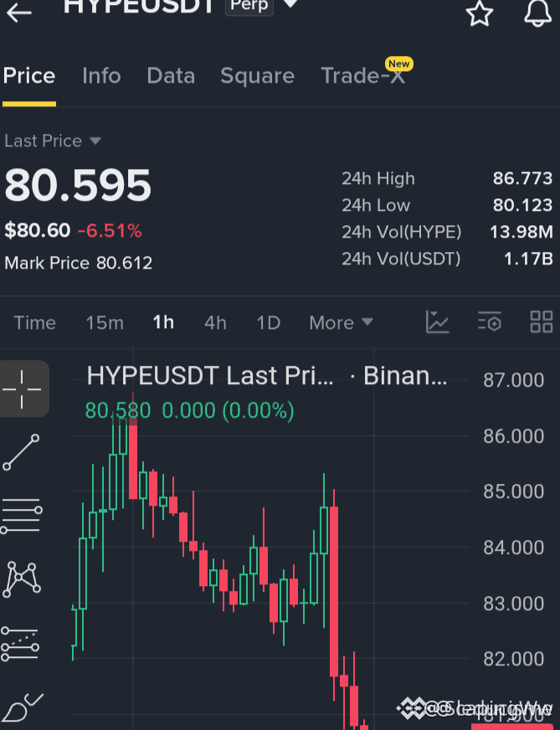560x730 pixels.
Task: Click the 24h Vol(USDT) value 1.17B
Action: 528,259
